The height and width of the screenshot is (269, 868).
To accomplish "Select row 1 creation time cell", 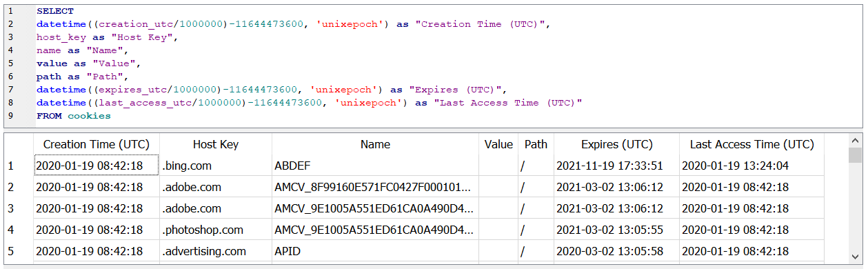I will pos(96,166).
